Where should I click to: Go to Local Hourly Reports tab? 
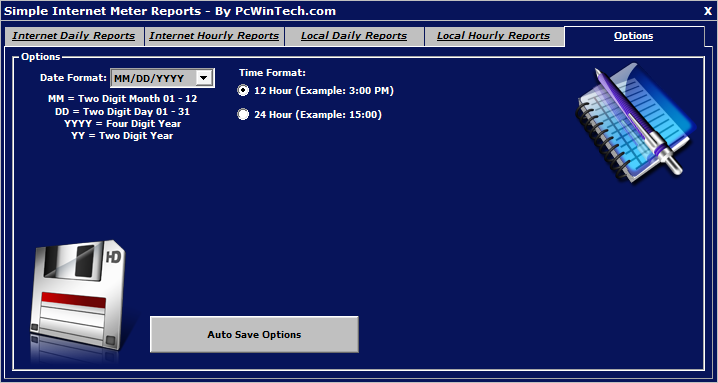[494, 36]
